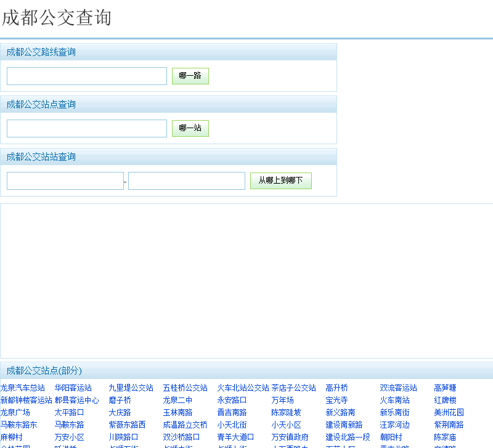Open the 陈家庙 station link
This screenshot has height=448, width=493.
click(445, 438)
